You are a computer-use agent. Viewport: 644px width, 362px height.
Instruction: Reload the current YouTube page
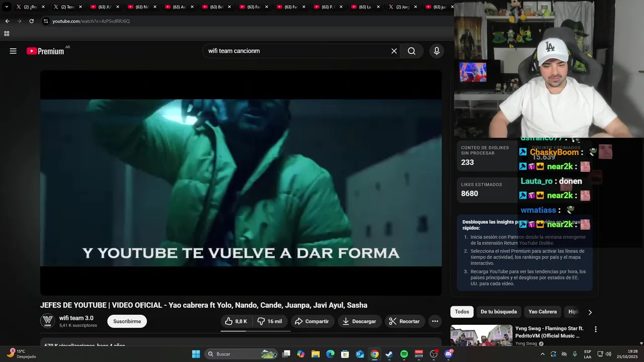pyautogui.click(x=31, y=21)
